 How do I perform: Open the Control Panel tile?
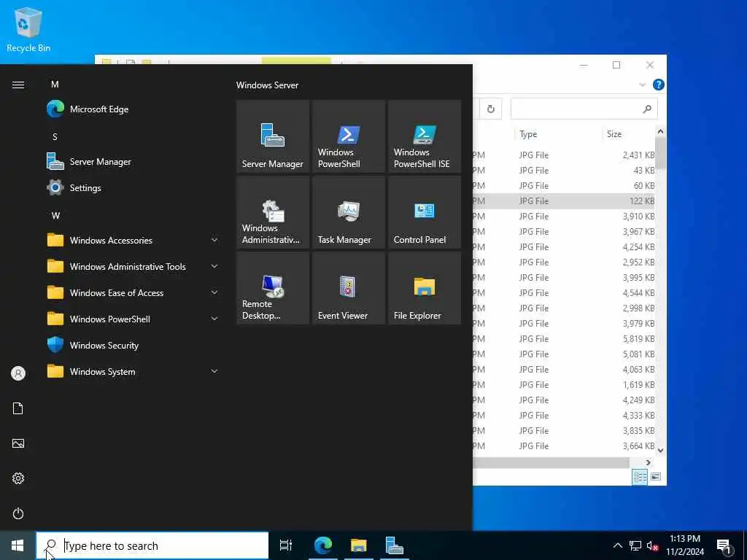[425, 212]
